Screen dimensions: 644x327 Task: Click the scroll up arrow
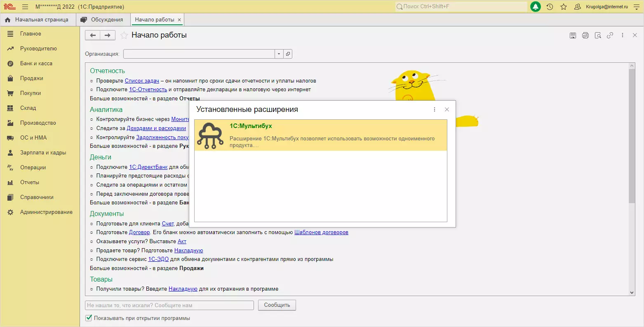[x=632, y=66]
